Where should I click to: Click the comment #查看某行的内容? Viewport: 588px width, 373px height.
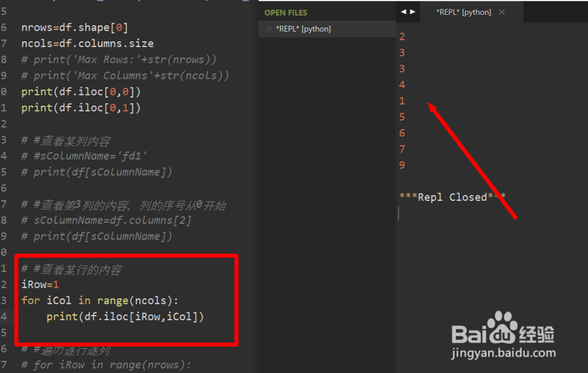coord(72,270)
